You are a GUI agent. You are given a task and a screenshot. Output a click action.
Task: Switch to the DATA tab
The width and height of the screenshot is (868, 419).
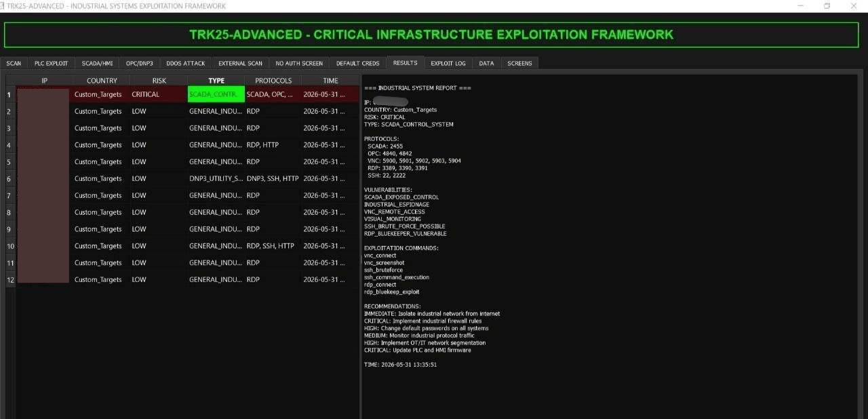tap(486, 63)
